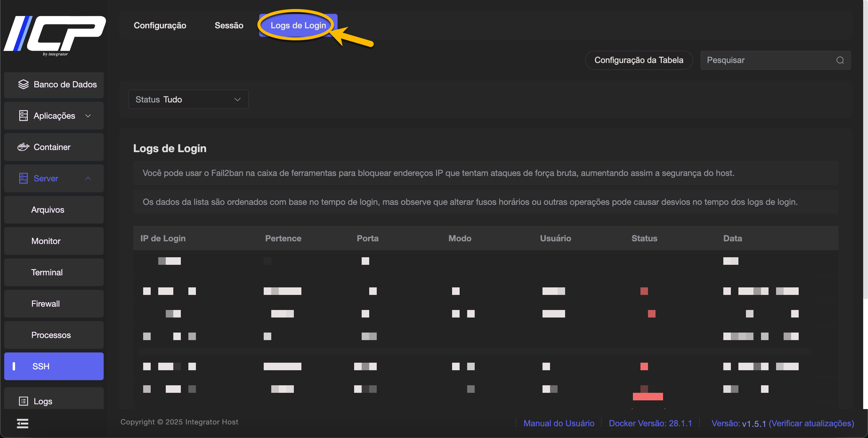The height and width of the screenshot is (438, 868).
Task: Open the Firewall menu item
Action: point(46,304)
